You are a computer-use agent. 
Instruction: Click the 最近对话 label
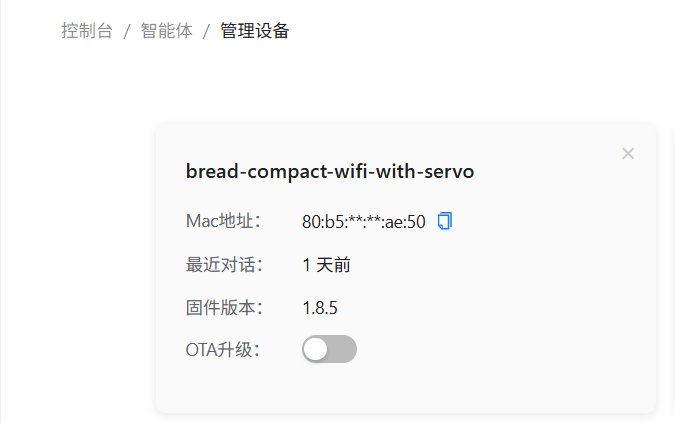pos(223,265)
